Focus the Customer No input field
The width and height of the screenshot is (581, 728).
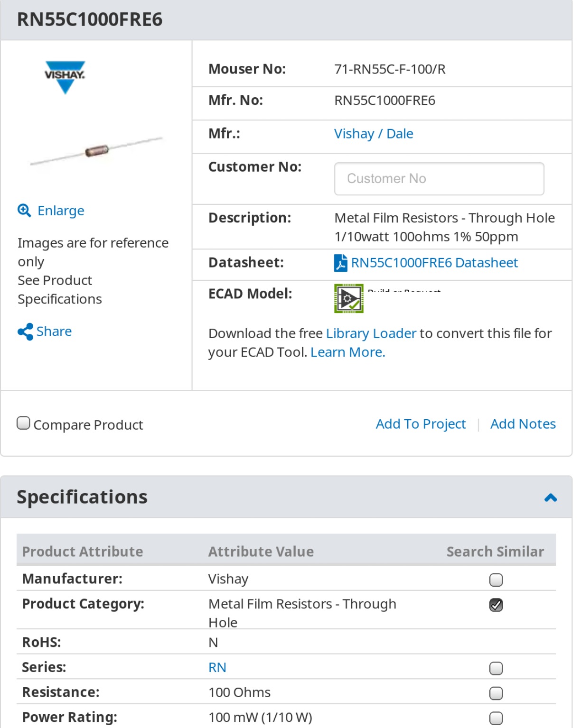point(439,179)
